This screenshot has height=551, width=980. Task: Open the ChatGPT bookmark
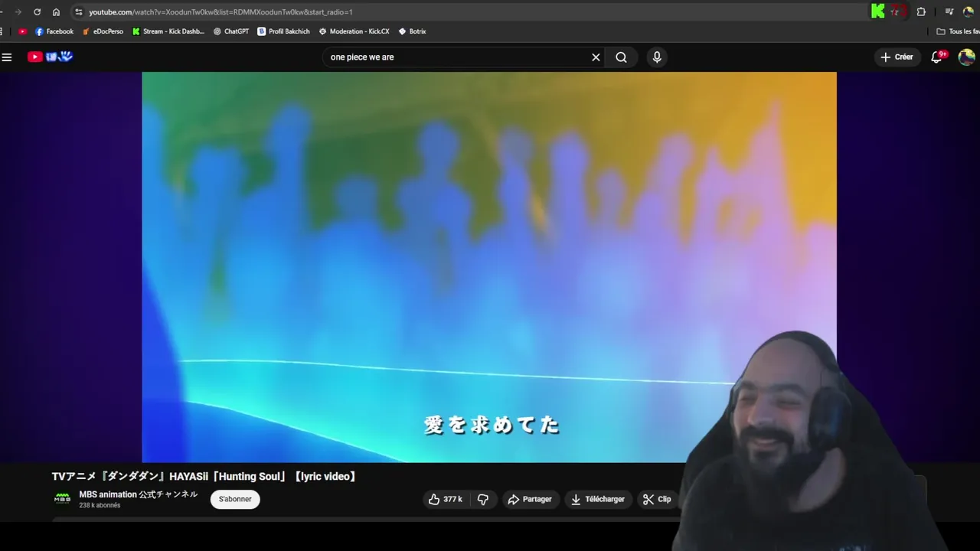point(231,31)
